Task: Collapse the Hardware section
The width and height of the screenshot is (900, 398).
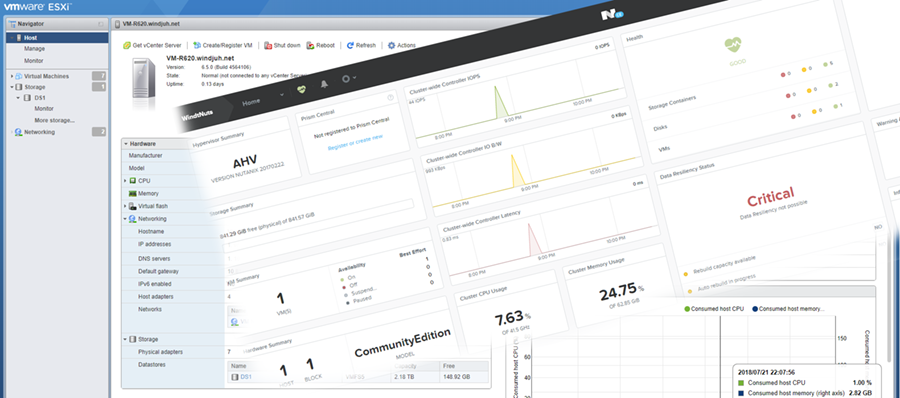Action: [x=126, y=144]
